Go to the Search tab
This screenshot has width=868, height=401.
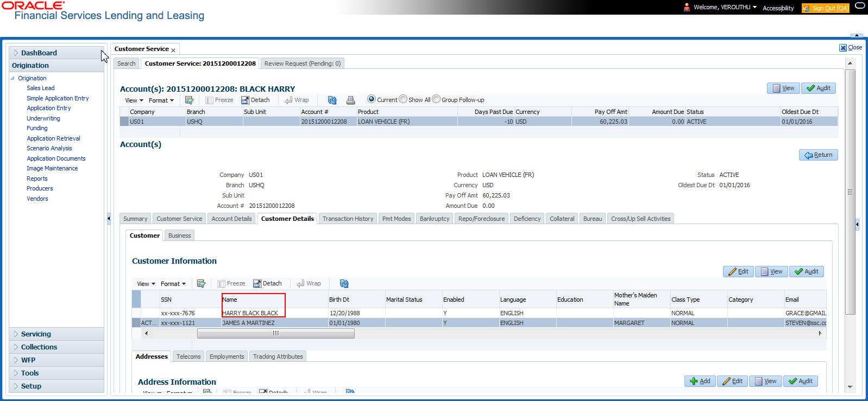(127, 63)
